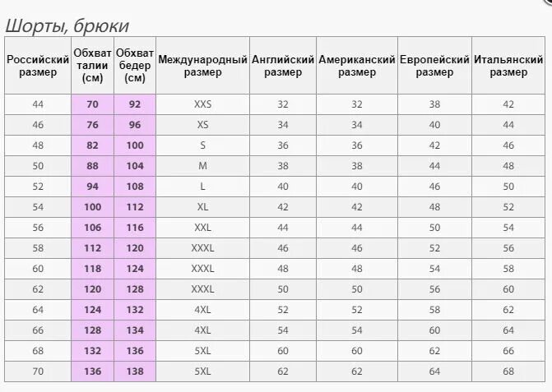Click waist value 136 in bottom row
Image resolution: width=552 pixels, height=392 pixels.
pyautogui.click(x=93, y=371)
